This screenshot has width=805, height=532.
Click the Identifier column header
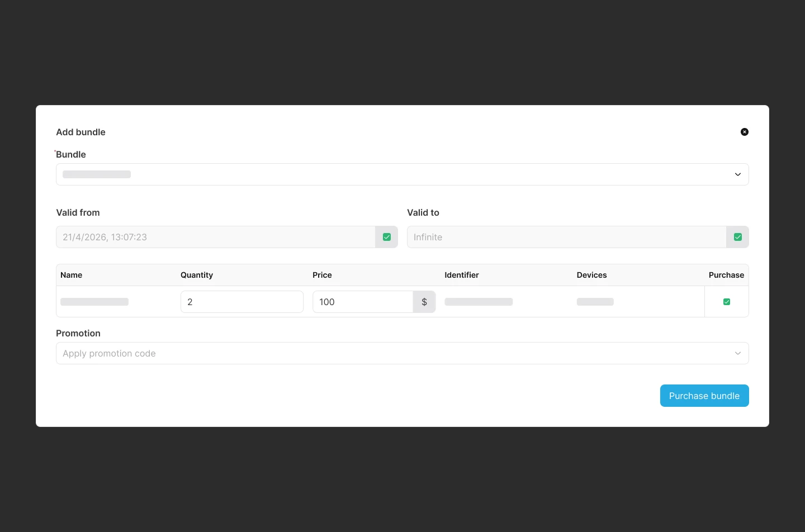tap(462, 275)
